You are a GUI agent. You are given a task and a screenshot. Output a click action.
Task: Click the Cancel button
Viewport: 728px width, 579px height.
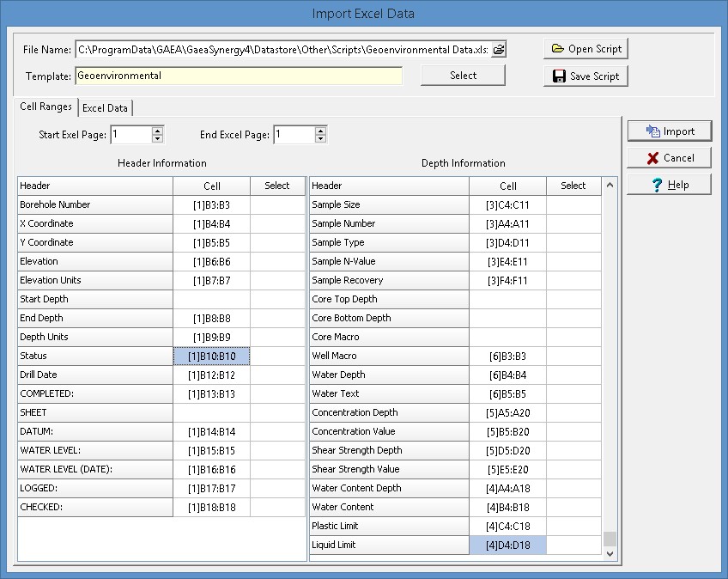click(x=670, y=158)
